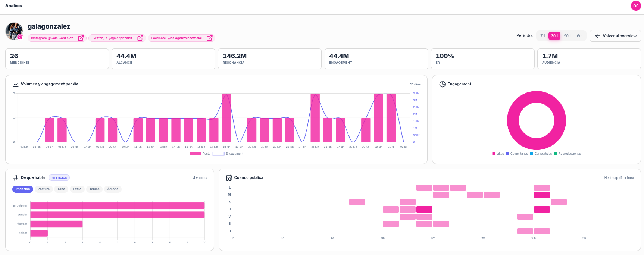Click the 1.7M Audiencia card

pyautogui.click(x=589, y=59)
